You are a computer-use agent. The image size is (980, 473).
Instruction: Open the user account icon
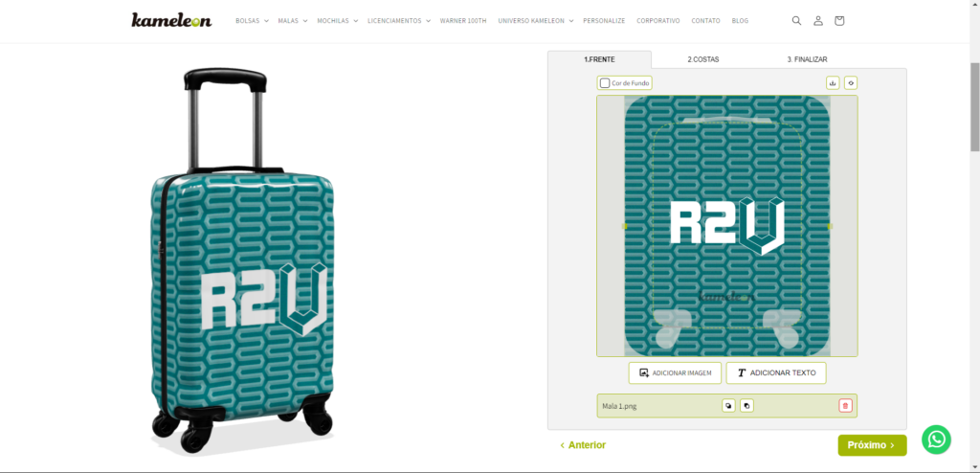(x=817, y=21)
